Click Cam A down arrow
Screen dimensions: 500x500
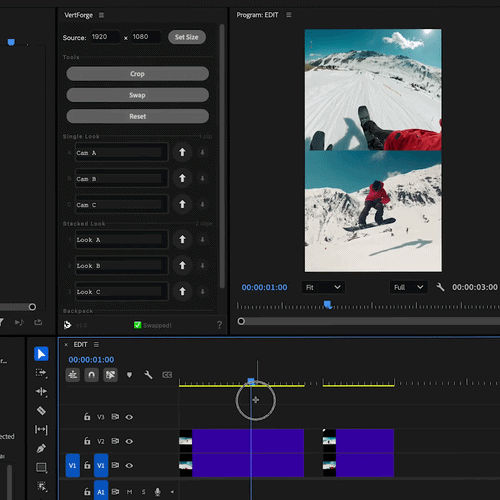tap(202, 152)
